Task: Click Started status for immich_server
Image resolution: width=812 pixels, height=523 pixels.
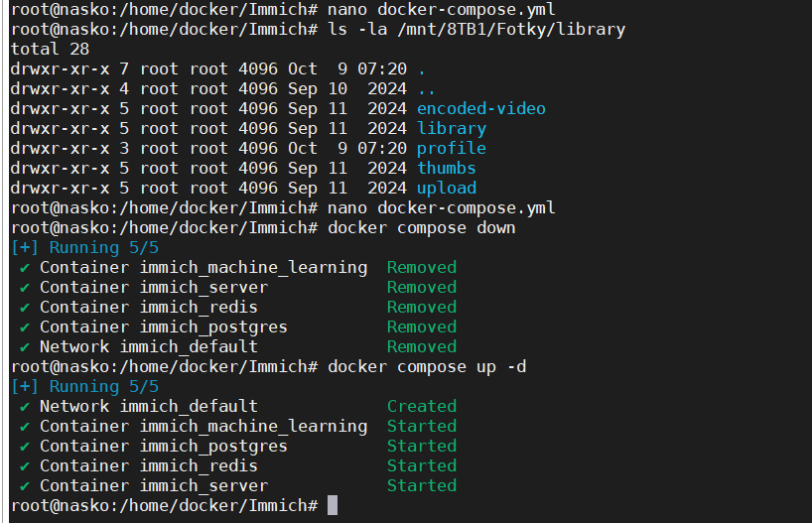Action: point(422,485)
